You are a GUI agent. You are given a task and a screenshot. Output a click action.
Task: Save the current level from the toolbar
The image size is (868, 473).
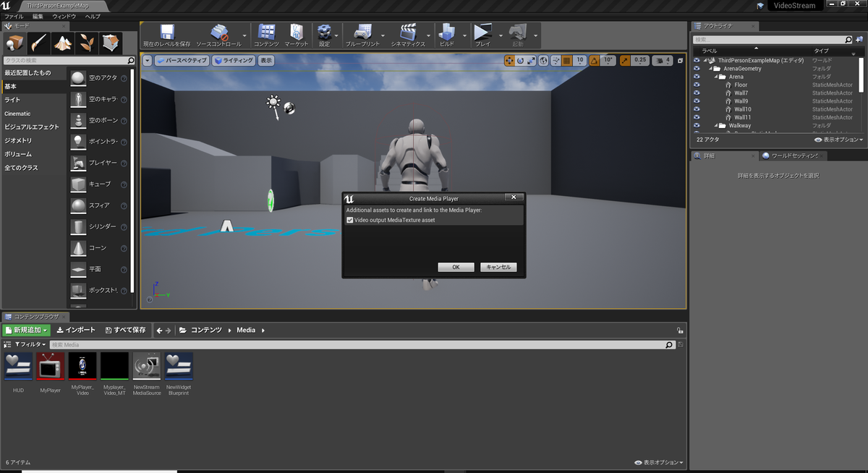coord(167,35)
